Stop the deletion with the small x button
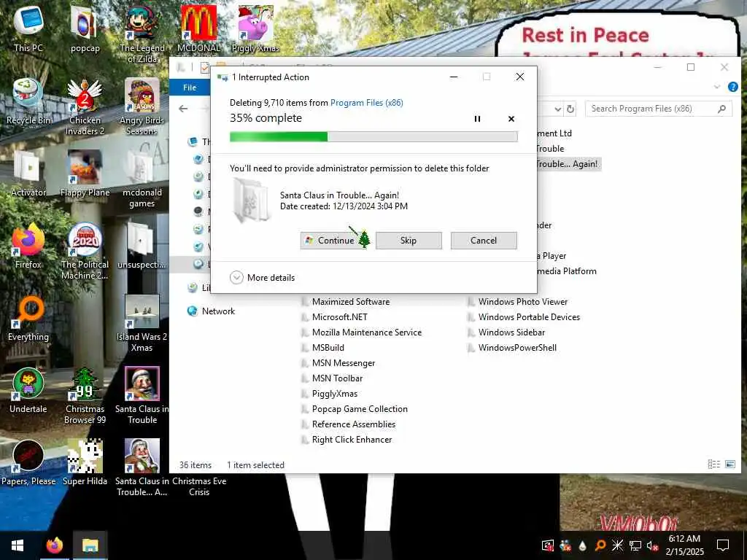The image size is (747, 560). (x=511, y=119)
